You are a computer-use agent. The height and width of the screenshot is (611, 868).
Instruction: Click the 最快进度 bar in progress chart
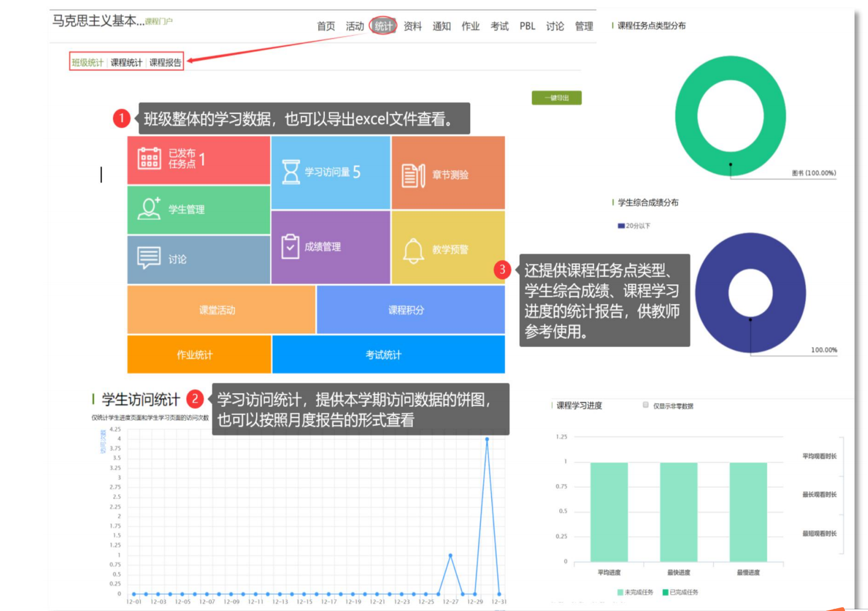pos(679,512)
